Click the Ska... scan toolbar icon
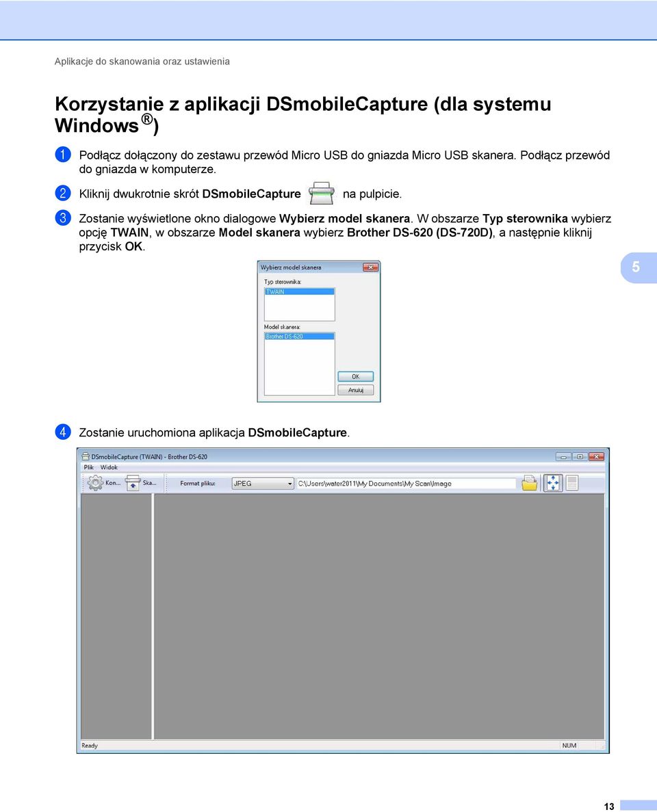 click(133, 483)
